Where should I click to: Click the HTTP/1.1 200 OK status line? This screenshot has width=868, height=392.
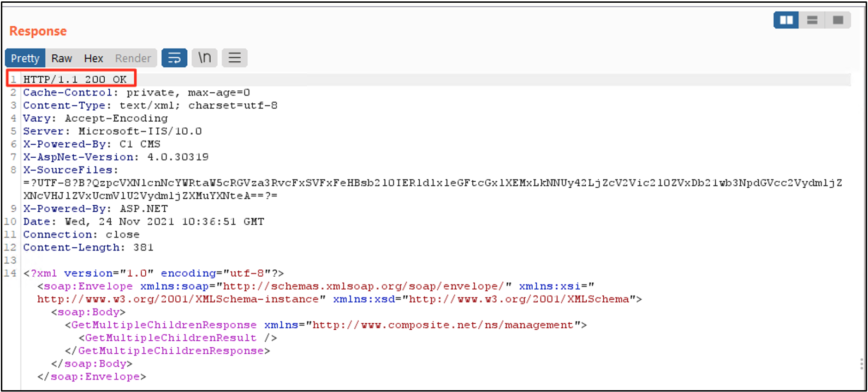pyautogui.click(x=75, y=79)
